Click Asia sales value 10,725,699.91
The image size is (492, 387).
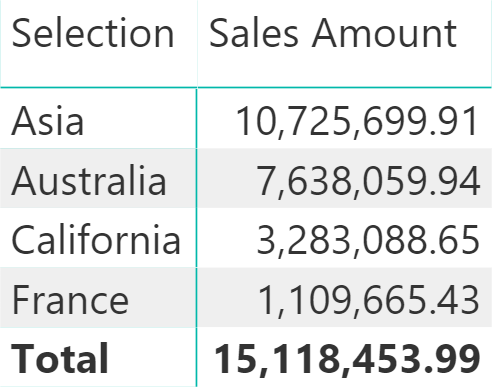coord(357,121)
